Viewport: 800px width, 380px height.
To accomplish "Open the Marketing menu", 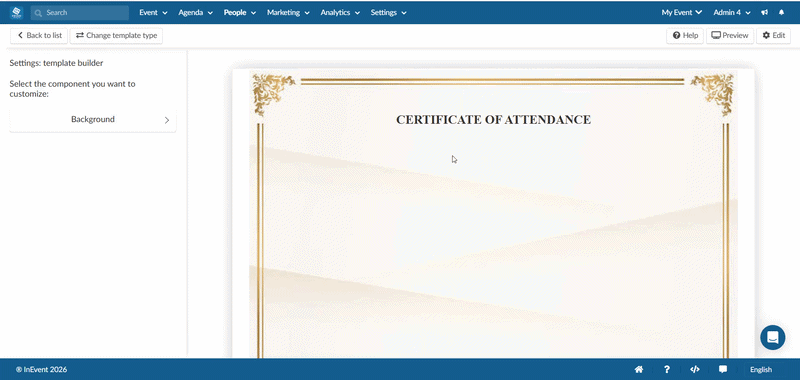I will pyautogui.click(x=288, y=13).
